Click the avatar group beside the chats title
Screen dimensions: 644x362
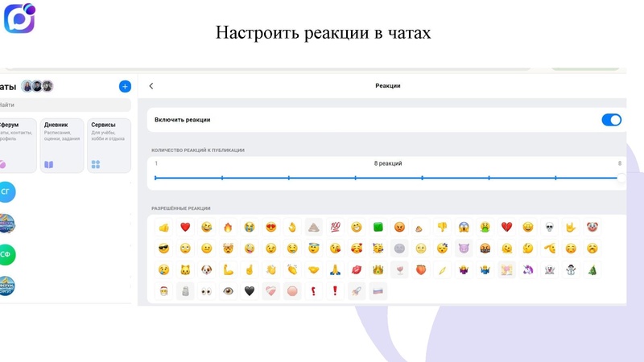[x=37, y=86]
